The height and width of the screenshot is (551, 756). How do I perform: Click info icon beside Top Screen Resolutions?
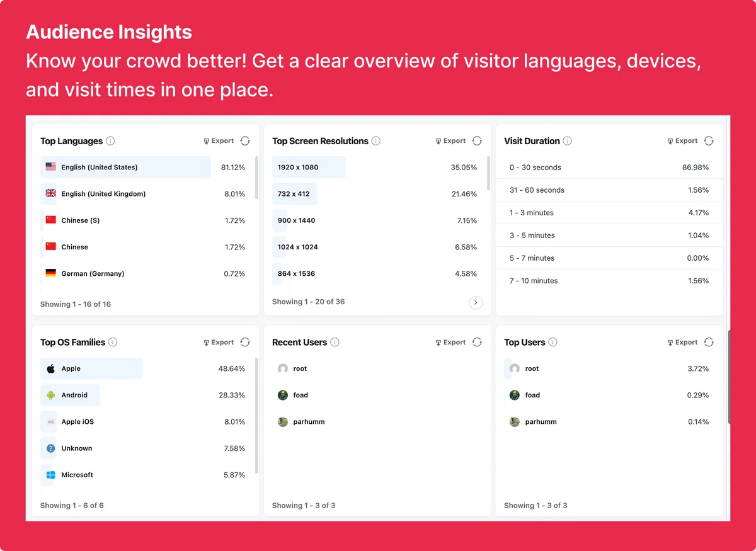[x=376, y=141]
